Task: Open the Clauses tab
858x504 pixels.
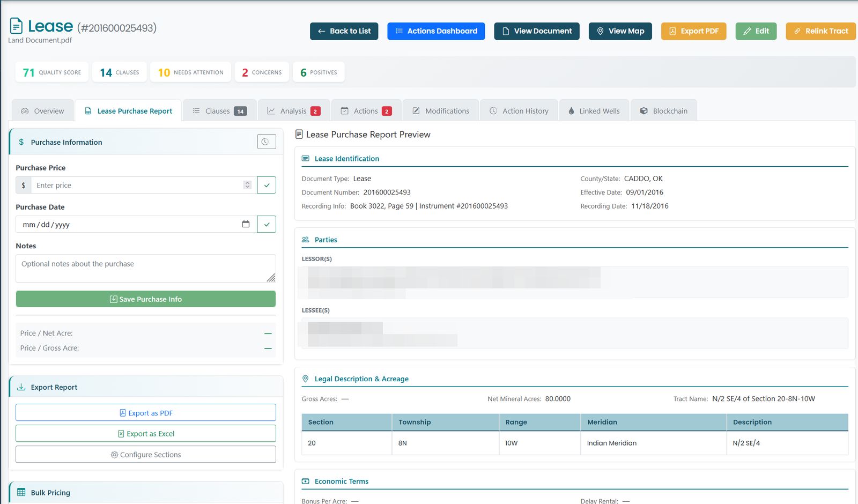Action: click(x=220, y=110)
